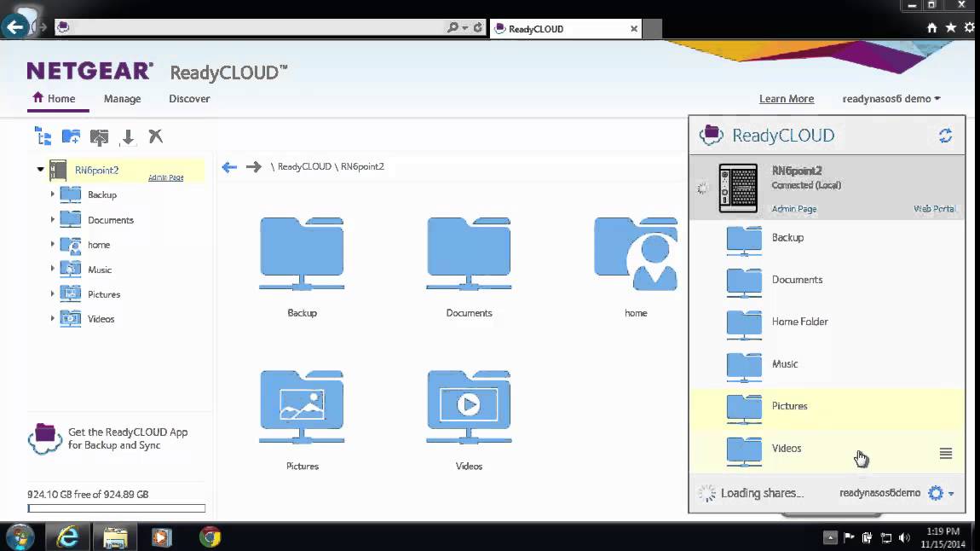Open the dropdown arrow beside settings gear
This screenshot has height=551, width=980.
coord(951,494)
